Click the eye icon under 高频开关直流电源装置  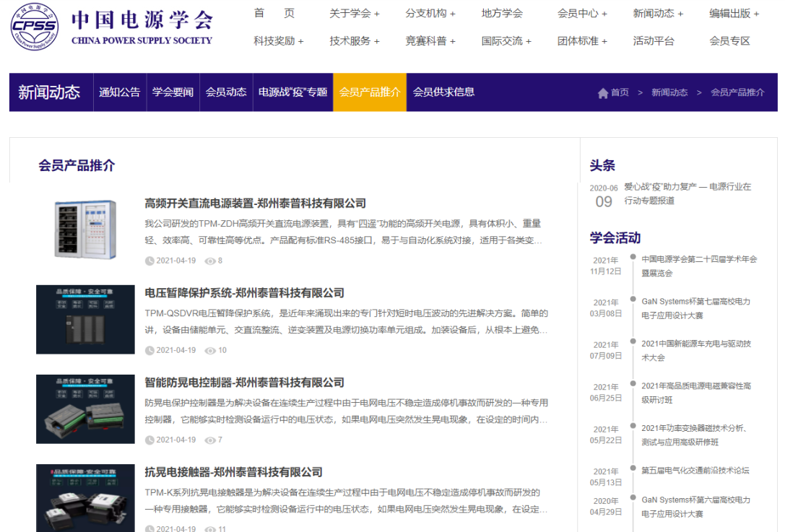coord(210,261)
